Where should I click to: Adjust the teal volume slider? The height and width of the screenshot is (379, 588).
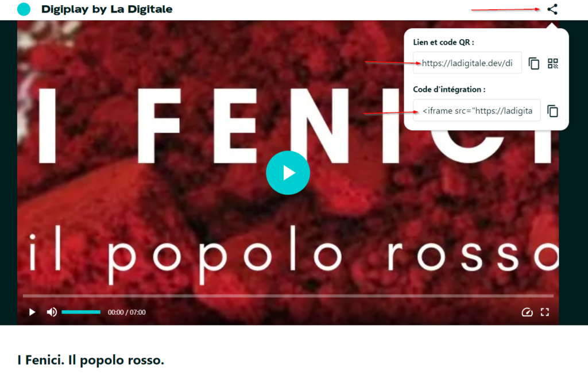tap(81, 312)
